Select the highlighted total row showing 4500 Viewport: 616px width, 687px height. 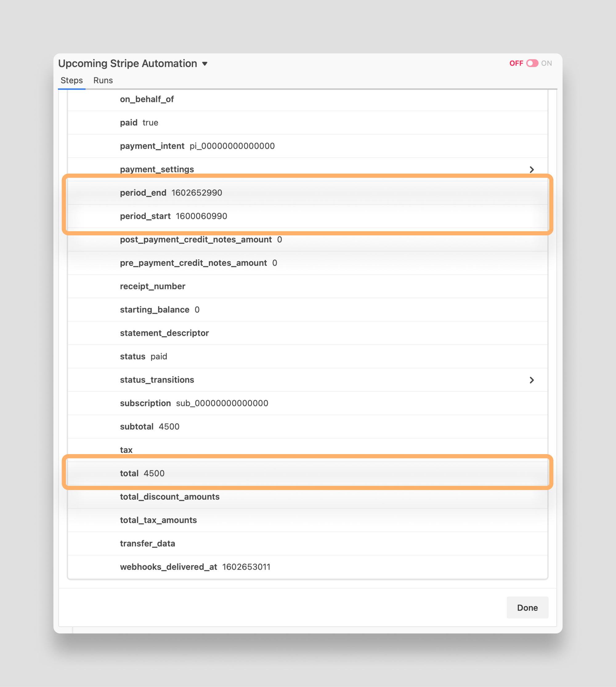click(305, 473)
